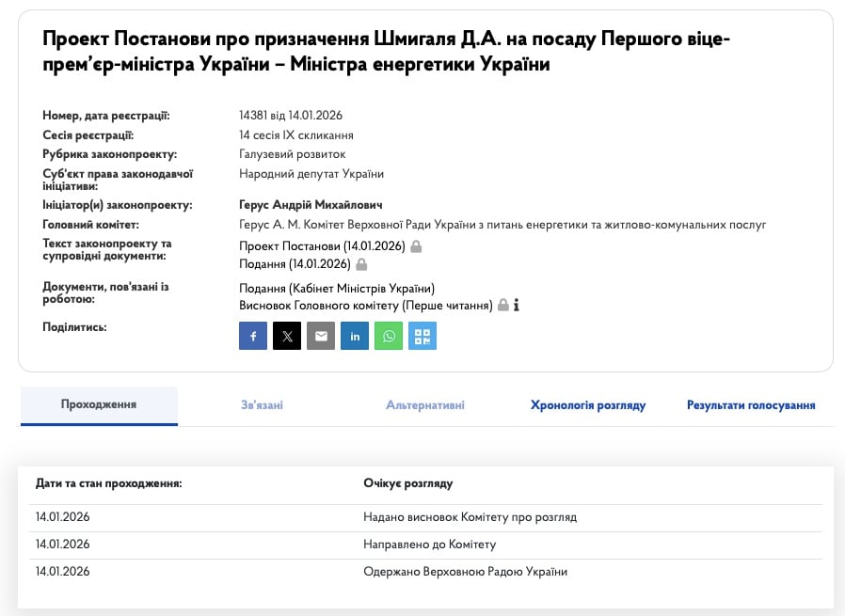Click the lock icon beside Проект Постанови
Viewport: 845px width, 616px height.
click(416, 246)
